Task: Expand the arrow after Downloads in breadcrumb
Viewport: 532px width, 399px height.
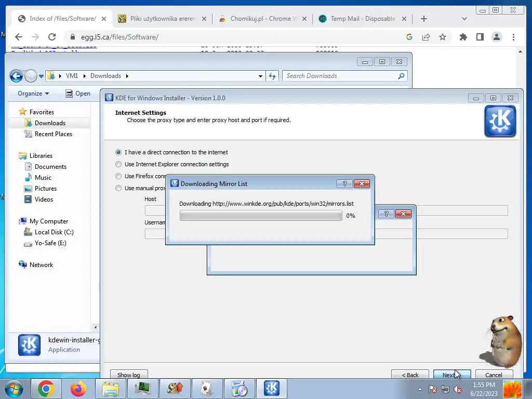Action: pos(127,76)
